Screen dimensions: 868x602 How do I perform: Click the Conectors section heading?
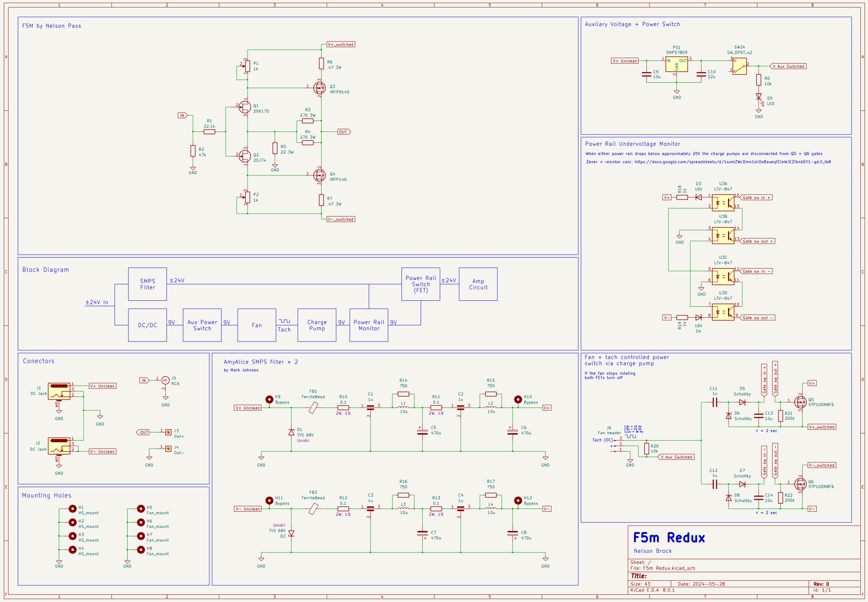(x=39, y=361)
